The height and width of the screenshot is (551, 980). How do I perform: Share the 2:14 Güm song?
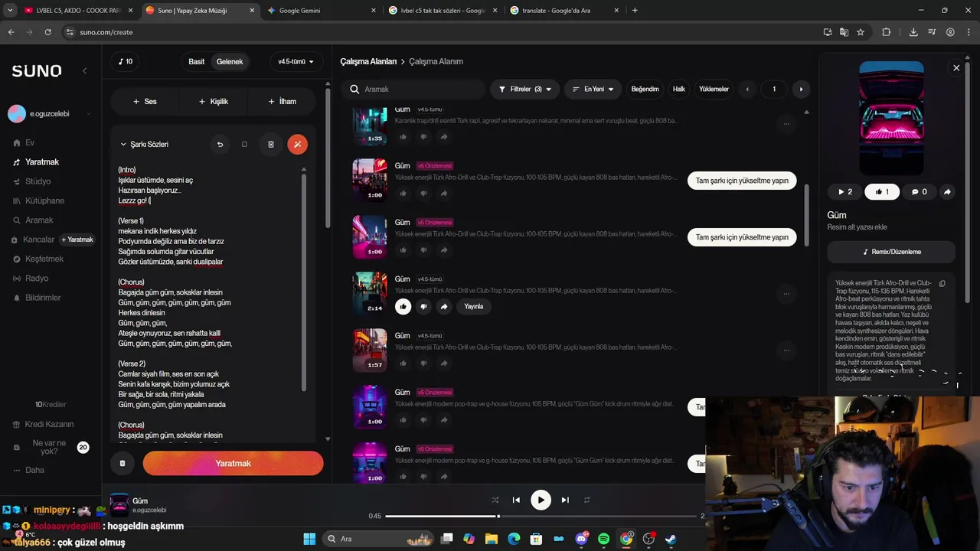click(444, 306)
